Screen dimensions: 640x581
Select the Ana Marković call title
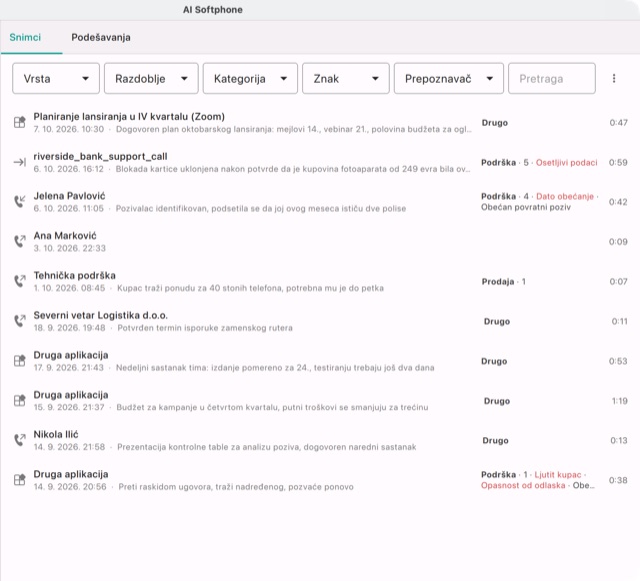(65, 236)
